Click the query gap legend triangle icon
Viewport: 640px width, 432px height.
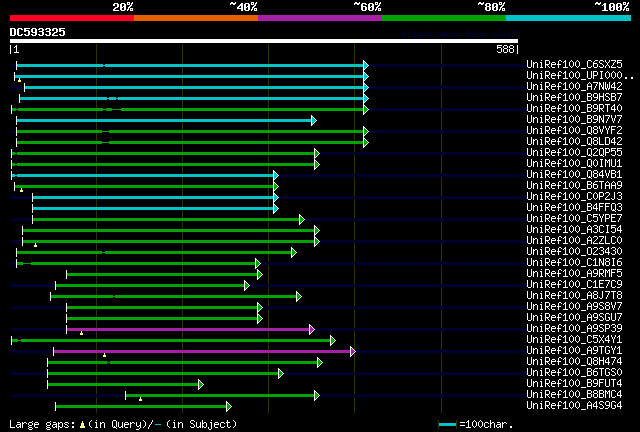pos(82,425)
